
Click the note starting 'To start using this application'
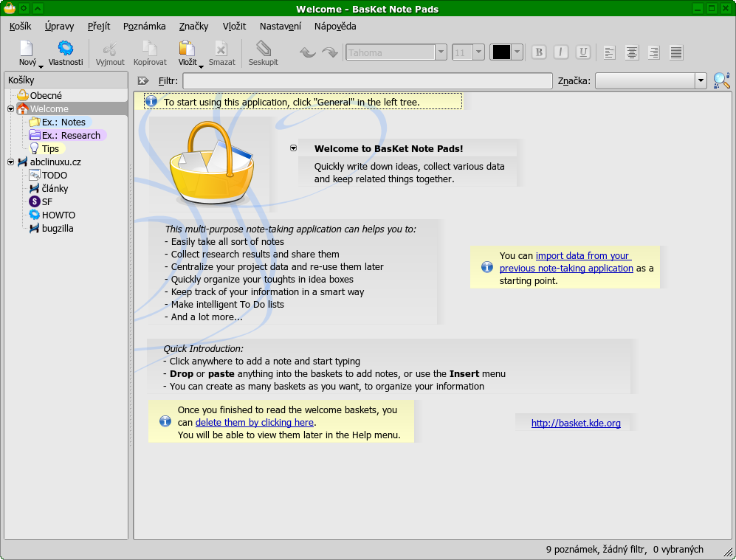[303, 102]
